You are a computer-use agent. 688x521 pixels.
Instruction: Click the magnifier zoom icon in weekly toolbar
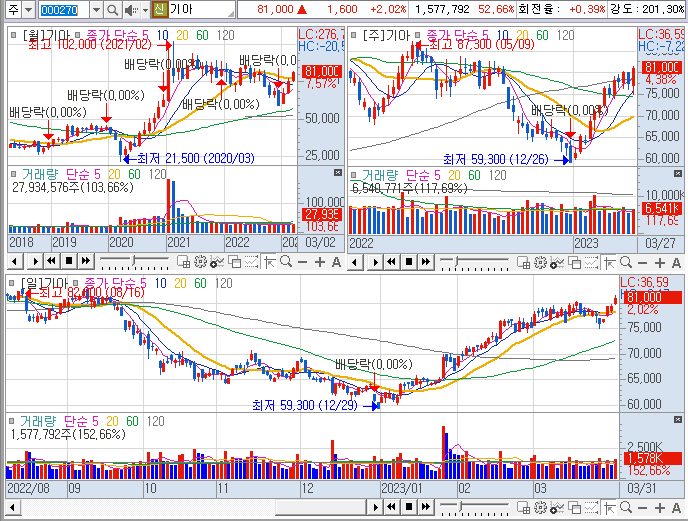(626, 262)
